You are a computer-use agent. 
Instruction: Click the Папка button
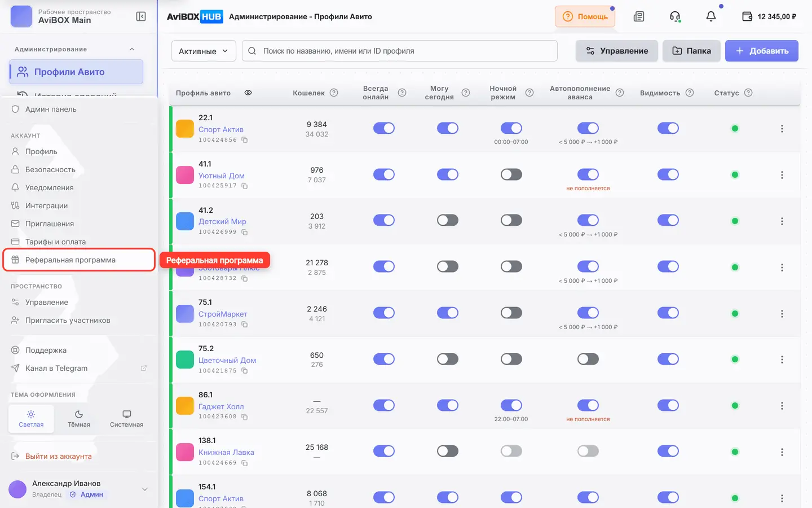[692, 51]
